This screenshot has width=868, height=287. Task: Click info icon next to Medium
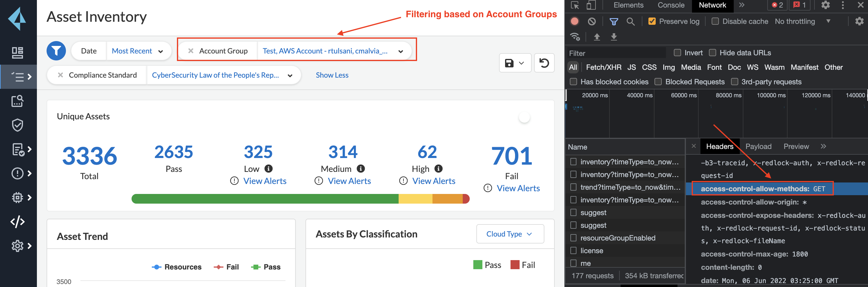tap(361, 168)
